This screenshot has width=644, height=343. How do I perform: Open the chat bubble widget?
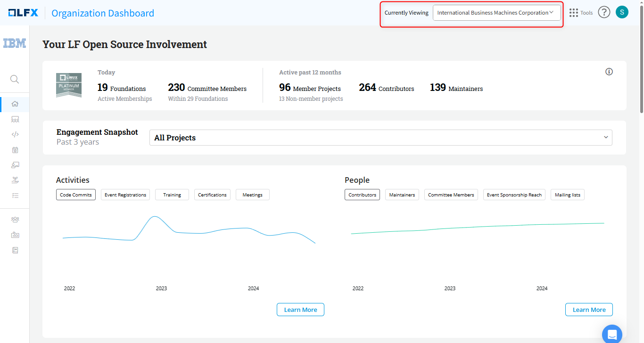(612, 334)
